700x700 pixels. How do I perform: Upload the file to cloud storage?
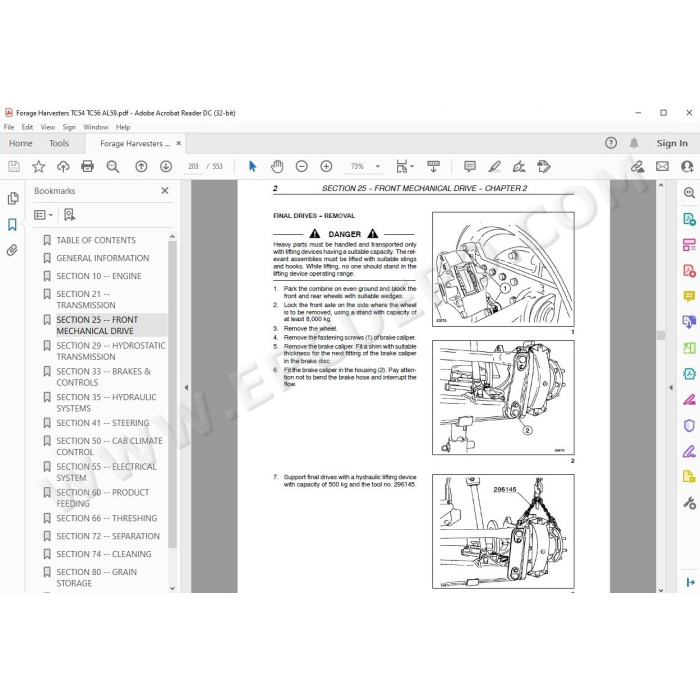[x=63, y=167]
